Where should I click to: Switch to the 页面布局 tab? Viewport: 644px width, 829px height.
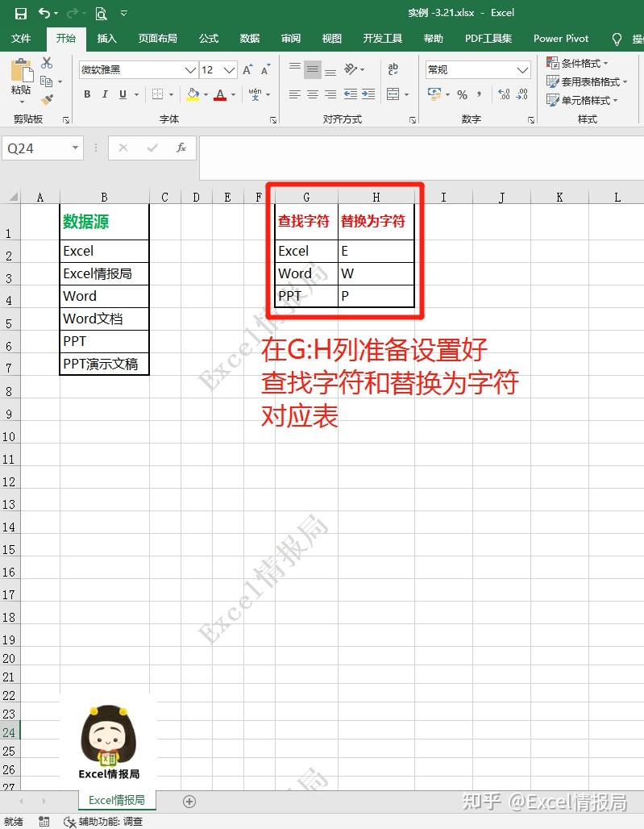[157, 39]
